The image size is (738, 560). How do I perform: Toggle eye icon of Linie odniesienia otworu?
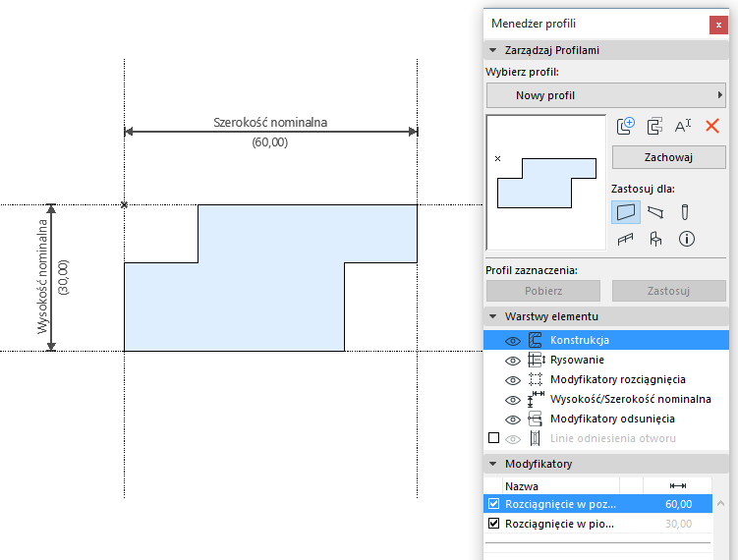pyautogui.click(x=513, y=439)
